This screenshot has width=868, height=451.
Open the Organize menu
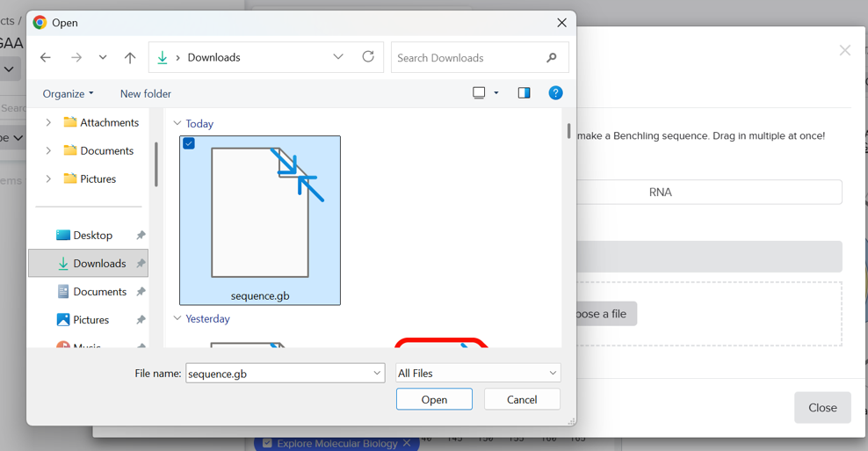[x=68, y=94]
